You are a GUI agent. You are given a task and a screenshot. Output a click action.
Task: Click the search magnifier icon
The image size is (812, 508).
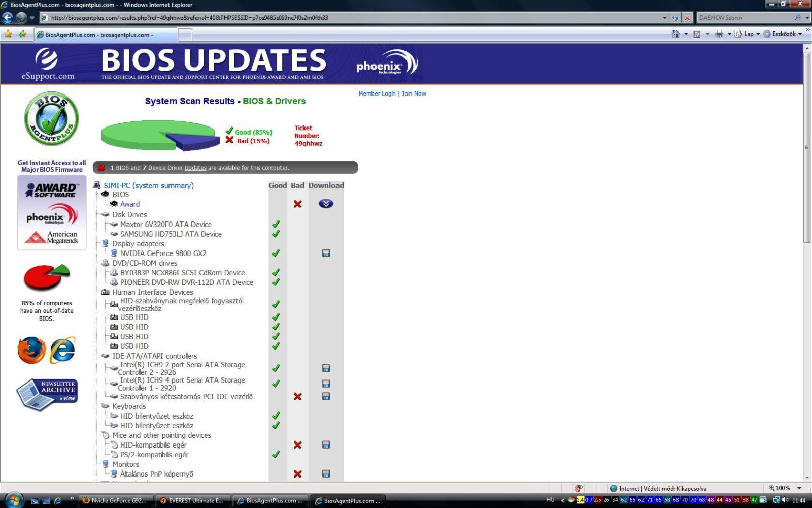[797, 17]
